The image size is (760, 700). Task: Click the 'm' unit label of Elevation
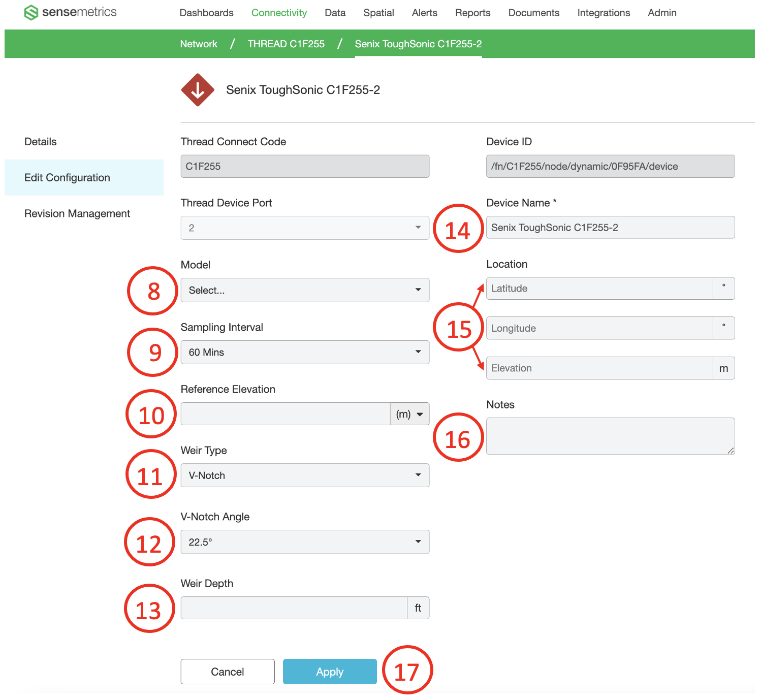[724, 368]
